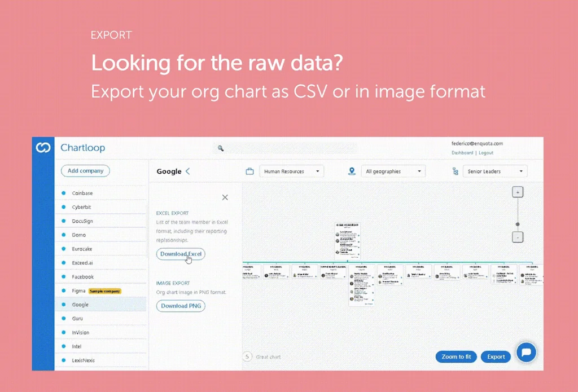Open the Human Resources dropdown

tap(292, 171)
